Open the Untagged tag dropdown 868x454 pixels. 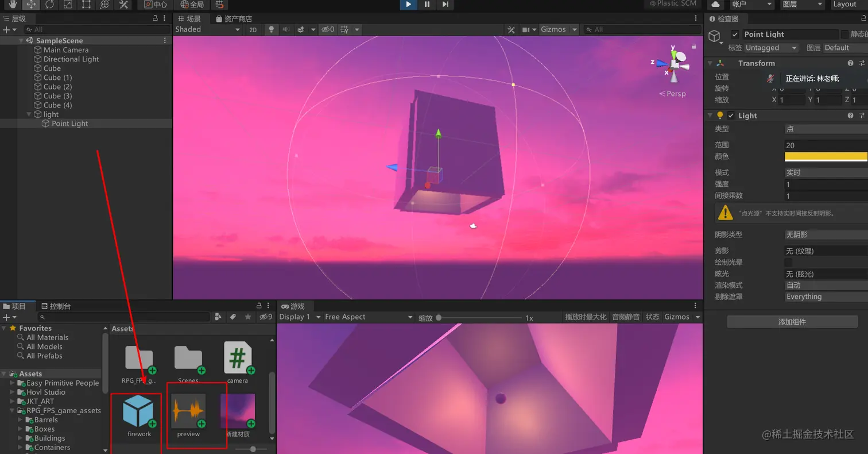pos(771,48)
